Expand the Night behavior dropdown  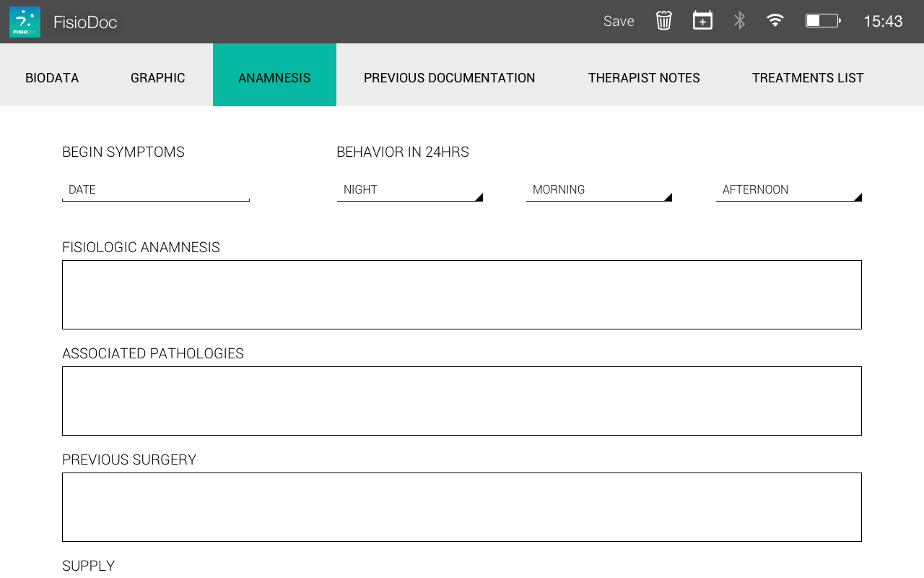click(410, 190)
